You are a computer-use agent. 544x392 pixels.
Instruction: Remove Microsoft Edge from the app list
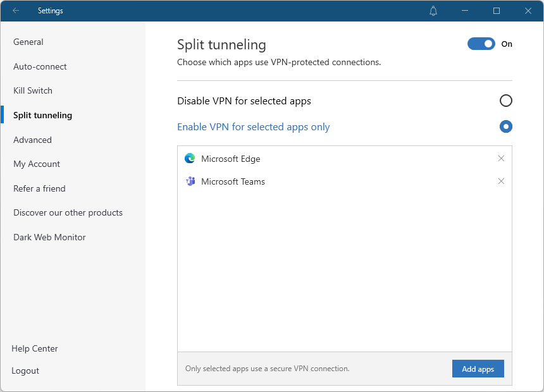click(501, 159)
